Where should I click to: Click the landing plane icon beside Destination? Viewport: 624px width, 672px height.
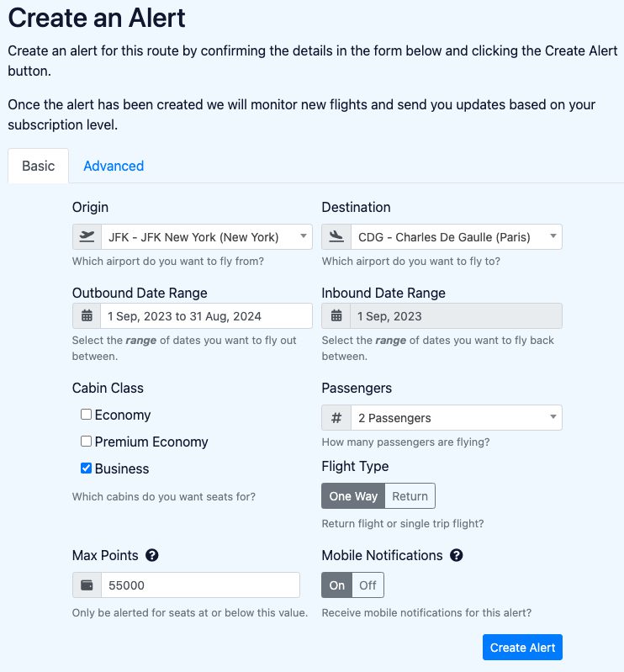click(336, 237)
